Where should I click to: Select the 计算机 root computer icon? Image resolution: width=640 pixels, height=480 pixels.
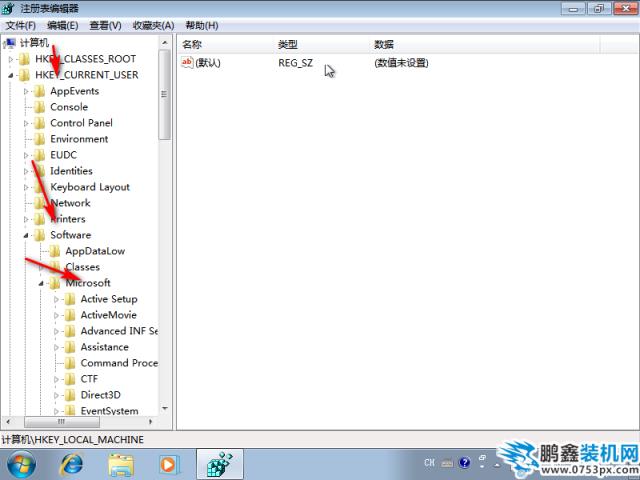pos(10,43)
